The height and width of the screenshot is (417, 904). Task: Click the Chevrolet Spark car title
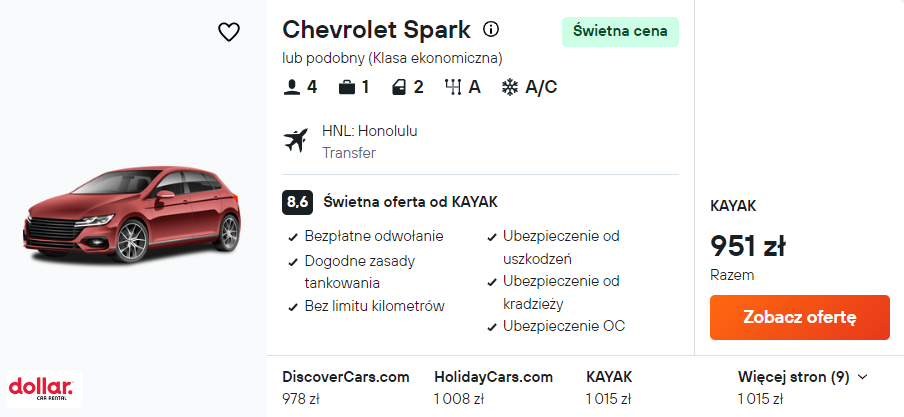coord(376,29)
